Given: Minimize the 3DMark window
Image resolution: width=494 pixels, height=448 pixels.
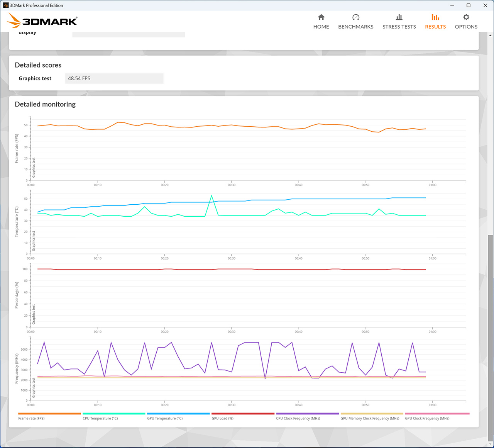Looking at the screenshot, I should pyautogui.click(x=452, y=5).
